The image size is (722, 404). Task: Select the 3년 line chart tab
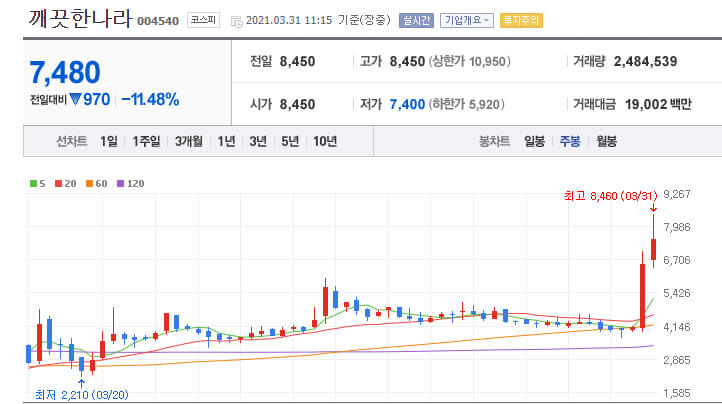point(258,141)
